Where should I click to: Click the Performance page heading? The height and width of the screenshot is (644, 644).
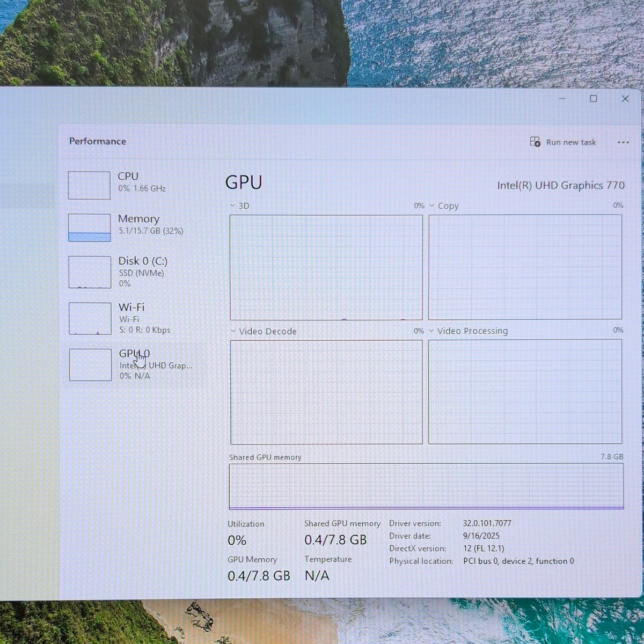coord(98,141)
